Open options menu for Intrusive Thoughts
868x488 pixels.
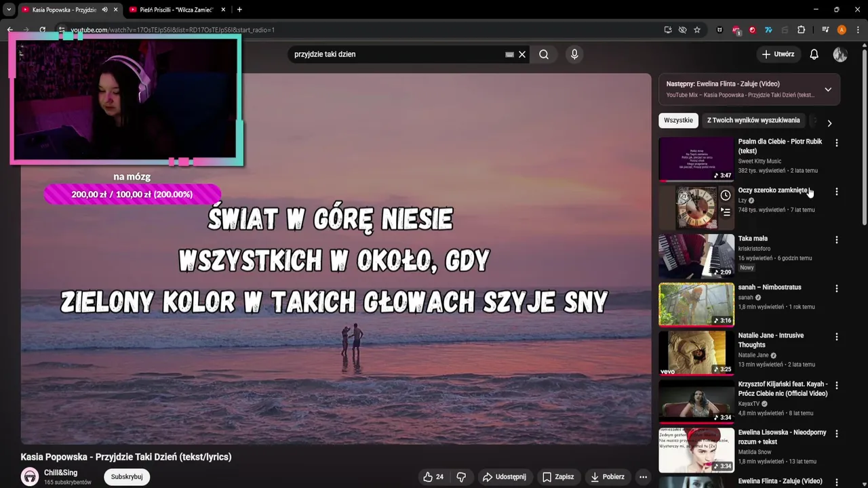836,337
